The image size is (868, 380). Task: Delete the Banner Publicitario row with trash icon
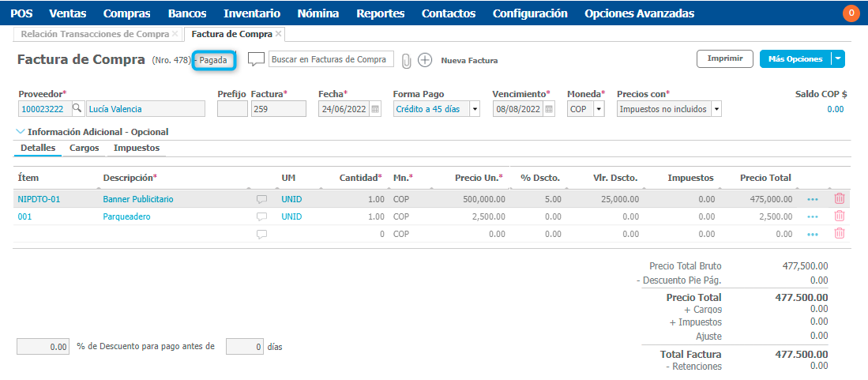[840, 199]
